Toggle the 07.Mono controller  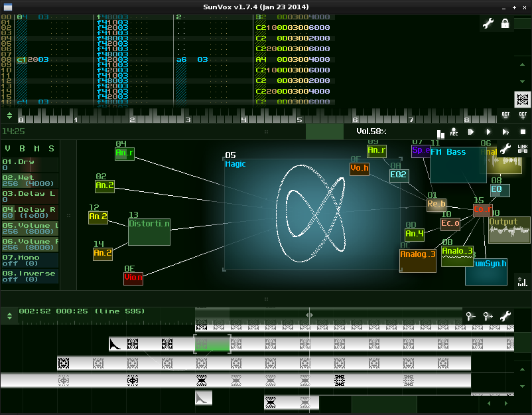pyautogui.click(x=29, y=260)
